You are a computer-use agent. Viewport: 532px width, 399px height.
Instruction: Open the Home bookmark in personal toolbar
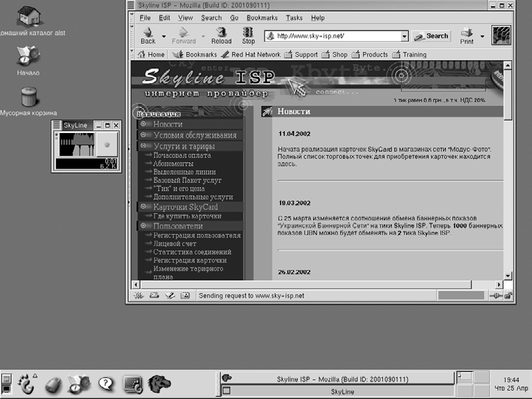[151, 55]
